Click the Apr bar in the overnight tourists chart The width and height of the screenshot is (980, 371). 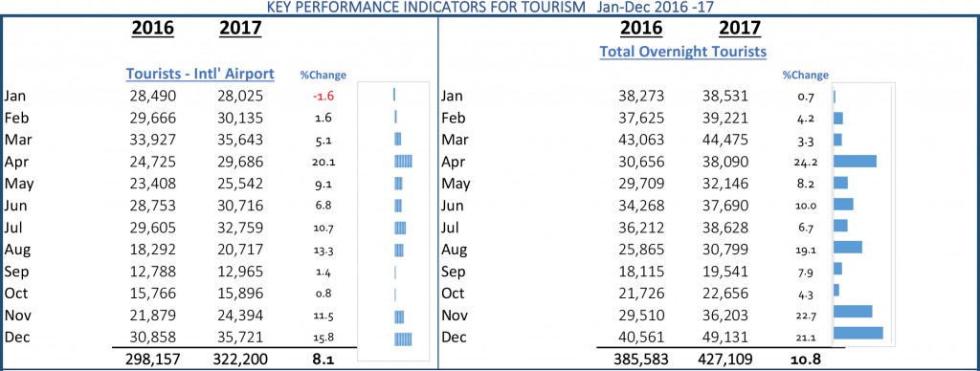pos(855,162)
